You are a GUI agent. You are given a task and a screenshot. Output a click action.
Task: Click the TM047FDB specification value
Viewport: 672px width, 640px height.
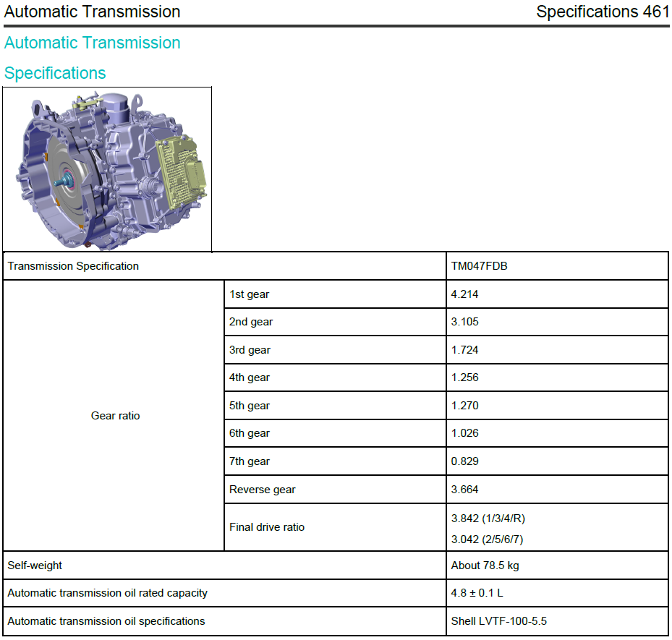(479, 266)
